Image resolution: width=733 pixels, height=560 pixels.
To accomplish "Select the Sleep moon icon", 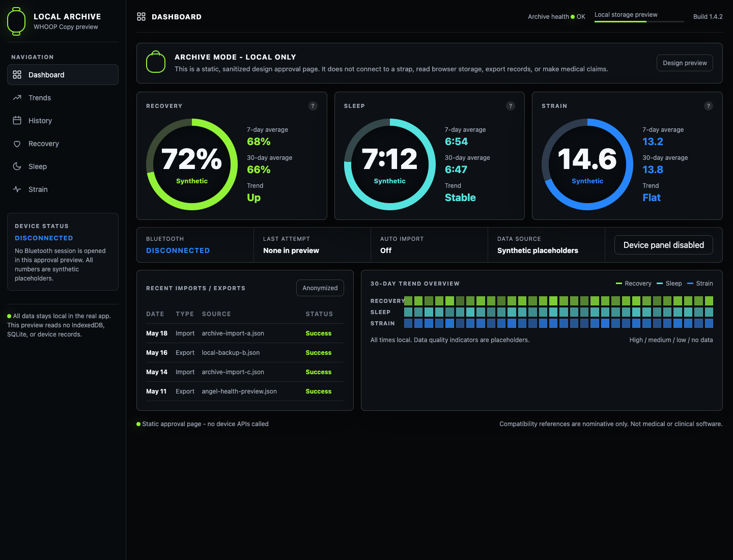I will [17, 166].
